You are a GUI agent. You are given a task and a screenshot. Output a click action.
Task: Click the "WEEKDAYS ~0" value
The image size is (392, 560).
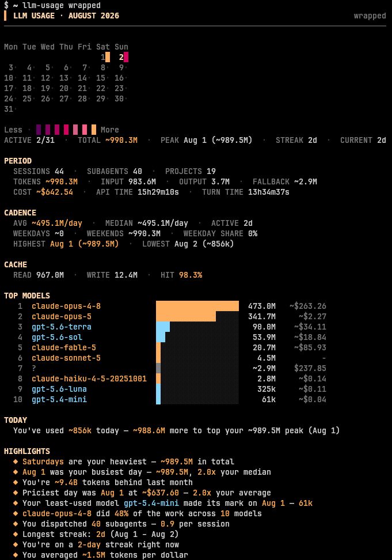pos(39,233)
